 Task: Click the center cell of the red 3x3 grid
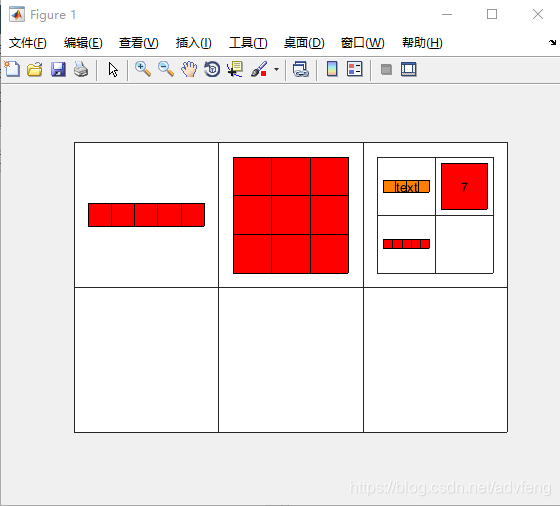coord(291,215)
